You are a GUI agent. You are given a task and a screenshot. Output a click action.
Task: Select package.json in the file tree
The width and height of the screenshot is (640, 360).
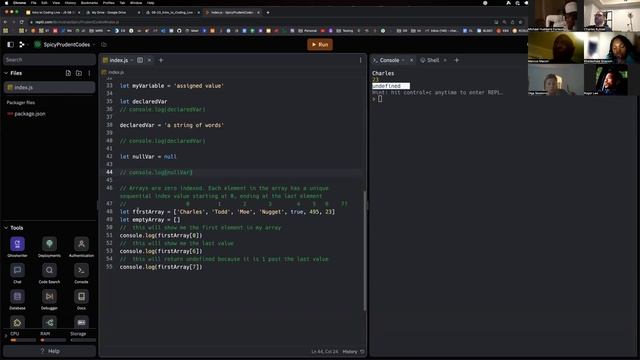pos(29,114)
